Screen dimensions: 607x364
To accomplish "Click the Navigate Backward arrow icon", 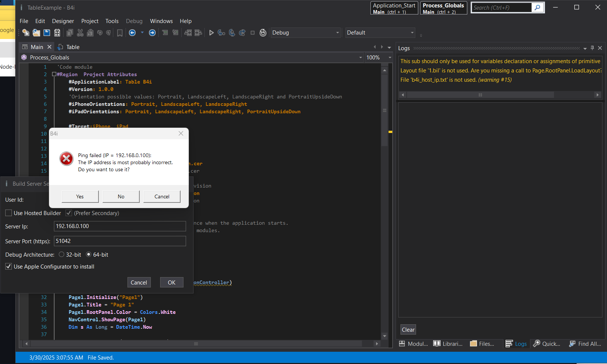I will tap(132, 33).
